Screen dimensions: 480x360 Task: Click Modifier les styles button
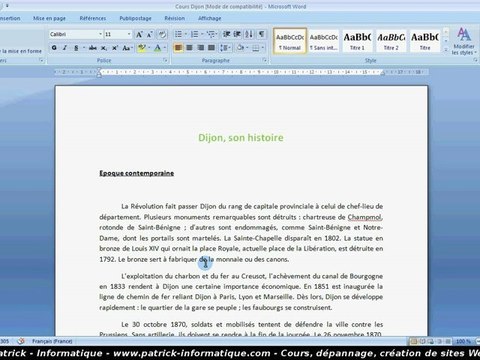(x=464, y=41)
